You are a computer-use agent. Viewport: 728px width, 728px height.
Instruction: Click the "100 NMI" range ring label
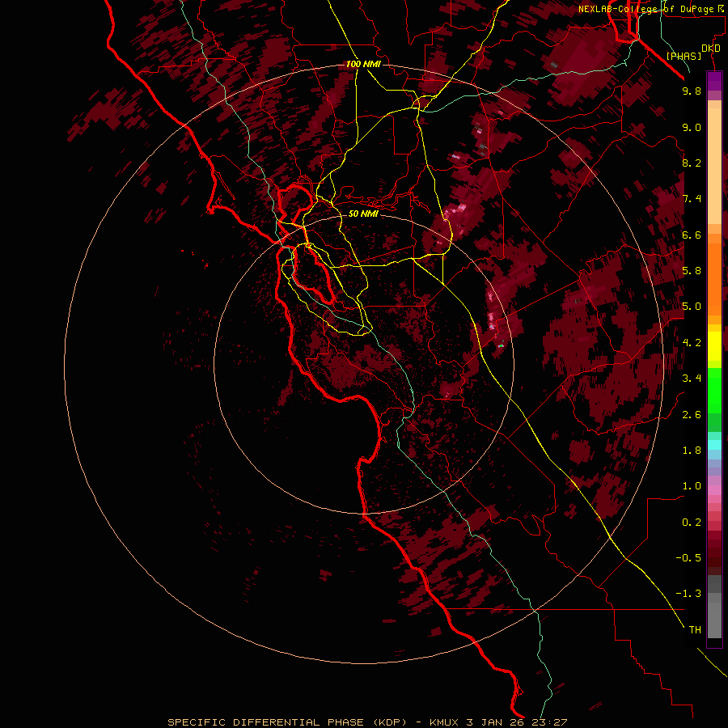click(x=363, y=64)
